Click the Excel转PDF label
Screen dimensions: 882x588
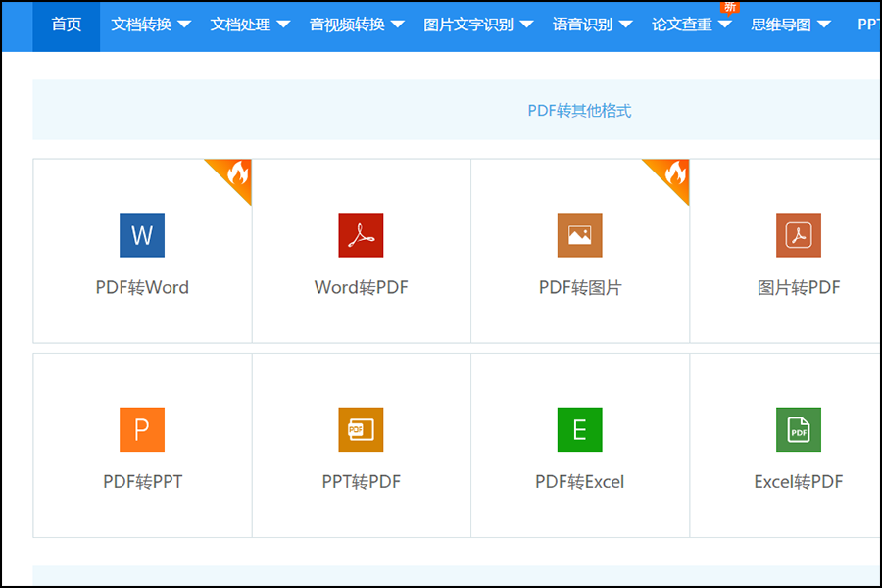pyautogui.click(x=799, y=482)
